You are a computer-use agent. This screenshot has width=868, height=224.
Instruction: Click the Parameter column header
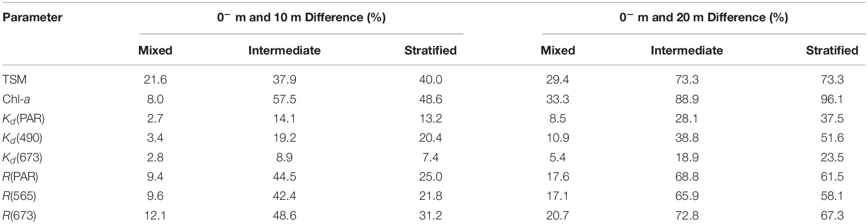pyautogui.click(x=32, y=18)
